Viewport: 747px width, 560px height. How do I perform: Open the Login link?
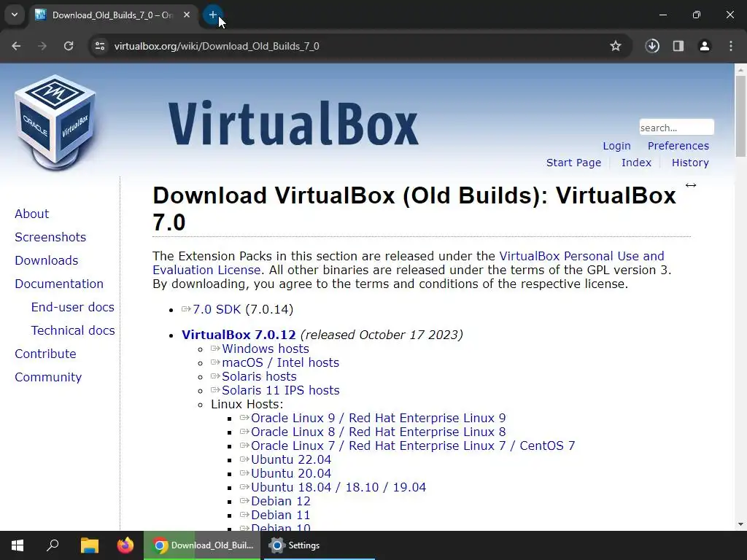pyautogui.click(x=616, y=146)
